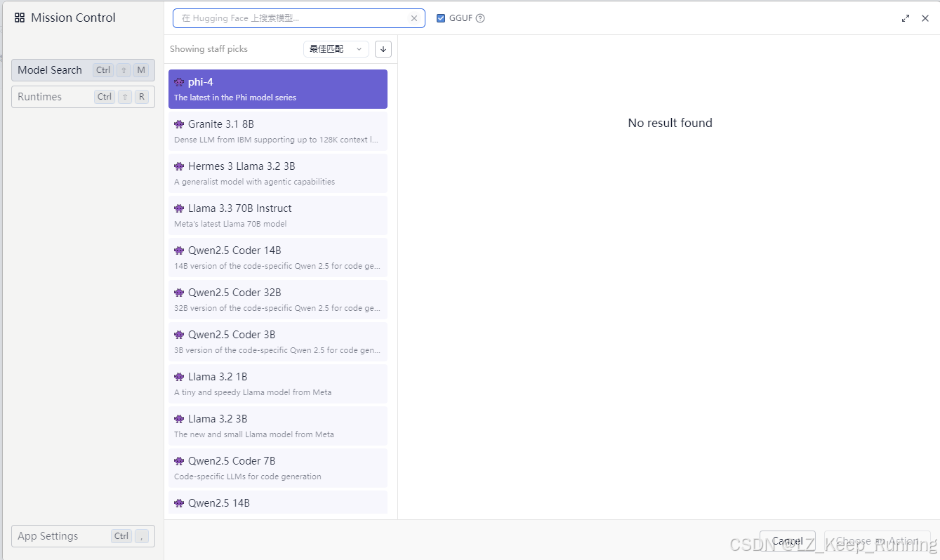Click the Qwen2.5 Coder 32B icon
940x560 pixels.
click(x=179, y=293)
